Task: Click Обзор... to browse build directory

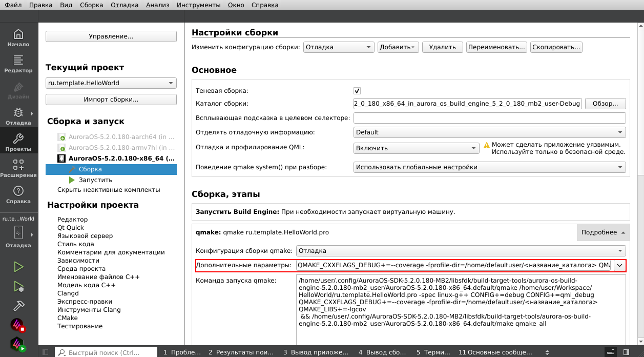Action: click(x=605, y=104)
